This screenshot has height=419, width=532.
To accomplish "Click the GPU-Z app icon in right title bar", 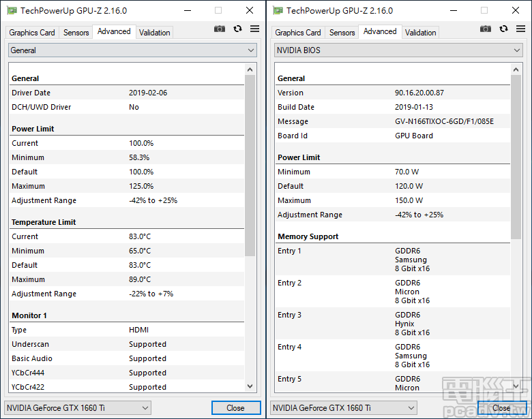I will tap(278, 10).
